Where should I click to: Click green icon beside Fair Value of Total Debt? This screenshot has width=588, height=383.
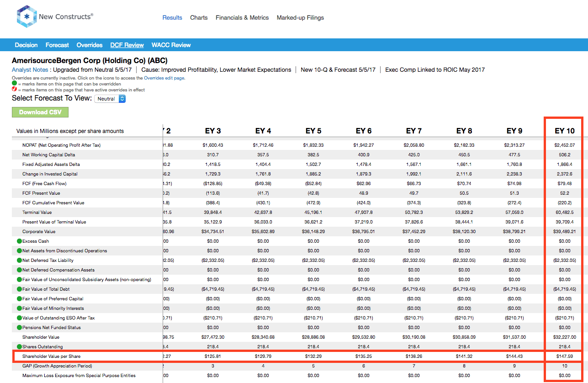[19, 289]
